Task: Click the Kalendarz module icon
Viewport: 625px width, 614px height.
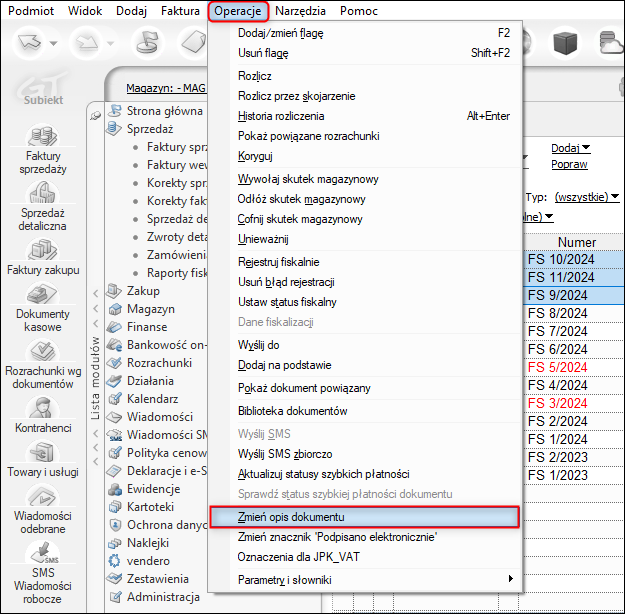Action: coord(115,399)
